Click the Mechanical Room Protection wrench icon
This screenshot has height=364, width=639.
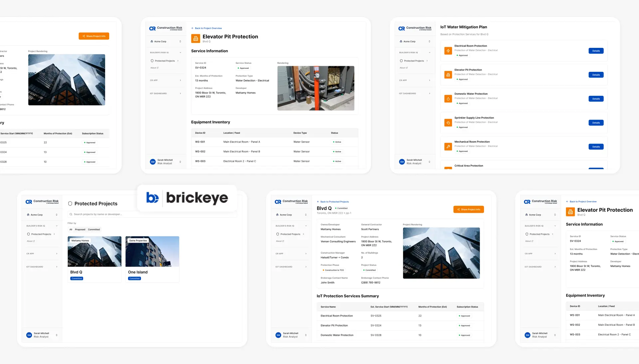tap(448, 147)
